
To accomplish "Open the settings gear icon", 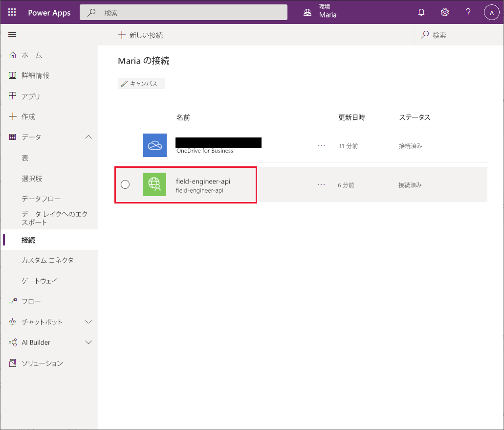I will [444, 12].
